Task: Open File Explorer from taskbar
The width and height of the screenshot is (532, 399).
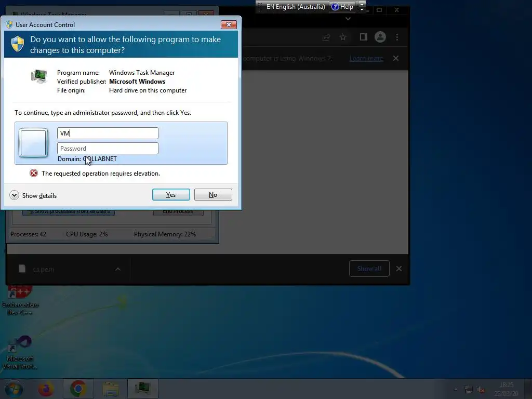Action: click(111, 389)
